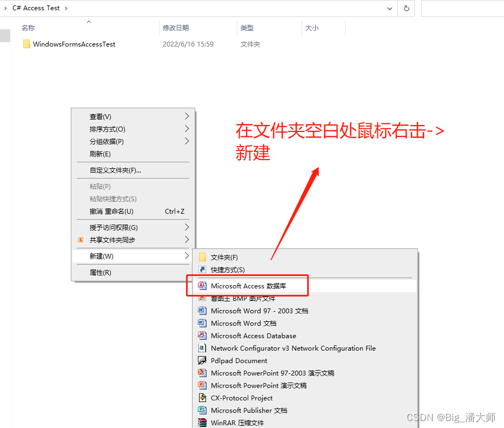Expand the 分组依据(P) submenu arrow
The image size is (504, 428).
[x=187, y=141]
